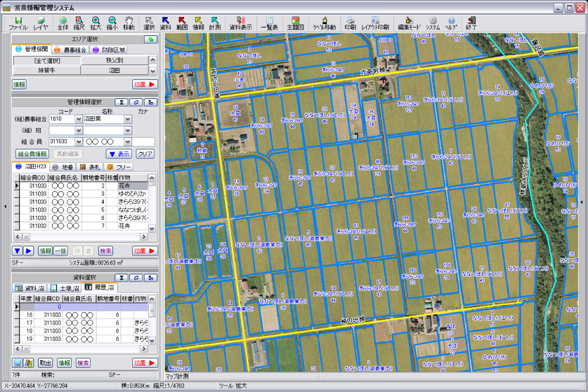The width and height of the screenshot is (588, 392).
Task: Expand the 組合員 code 311033 dropdown
Action: point(78,142)
